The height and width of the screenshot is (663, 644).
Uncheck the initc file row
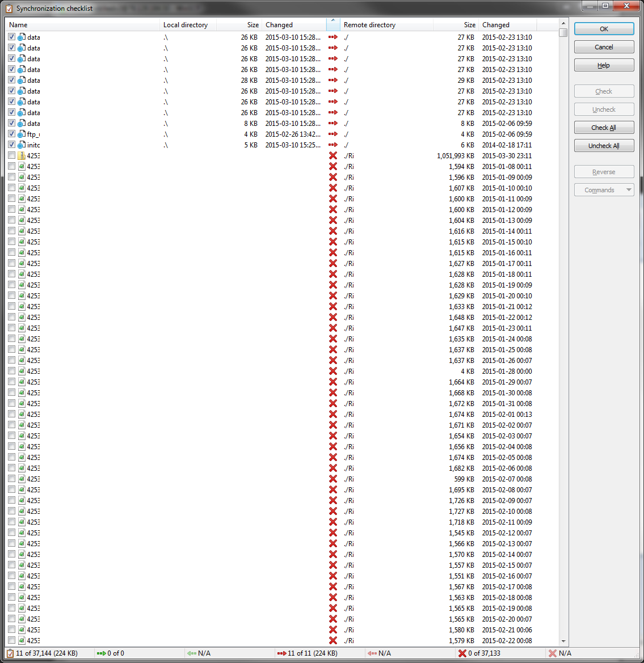click(11, 145)
